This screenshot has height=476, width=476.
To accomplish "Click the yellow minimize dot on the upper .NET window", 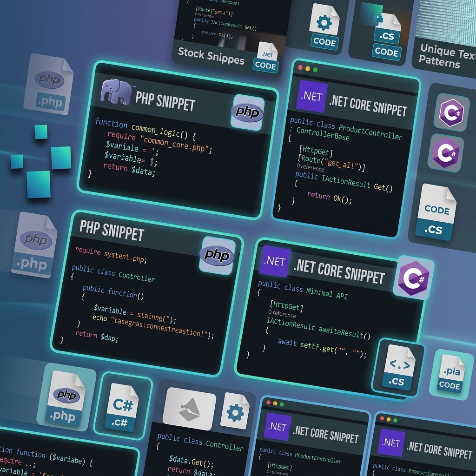I will coord(308,69).
